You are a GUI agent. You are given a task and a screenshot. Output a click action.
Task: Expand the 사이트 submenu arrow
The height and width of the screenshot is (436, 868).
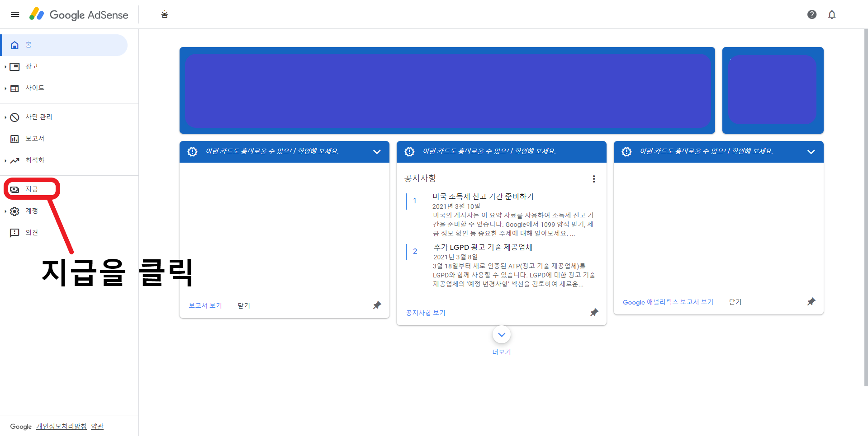(x=5, y=89)
